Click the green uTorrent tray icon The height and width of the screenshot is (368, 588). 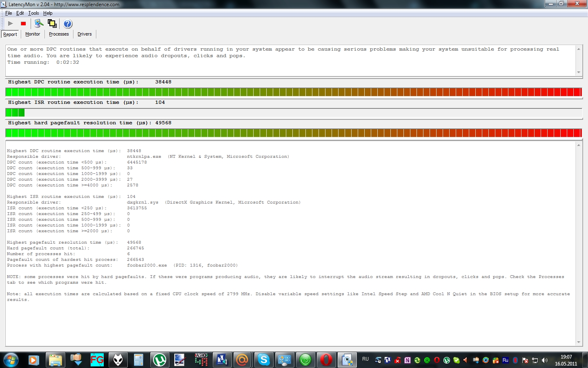click(x=446, y=360)
